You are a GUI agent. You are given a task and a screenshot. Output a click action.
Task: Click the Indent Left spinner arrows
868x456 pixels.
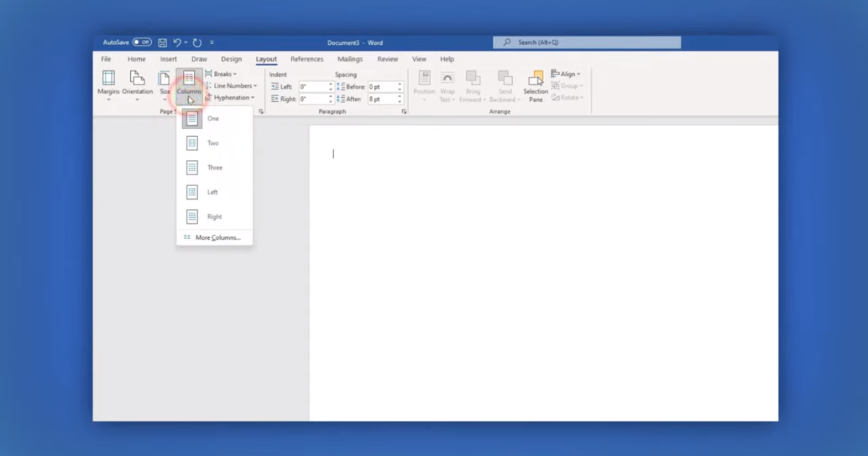pos(331,87)
